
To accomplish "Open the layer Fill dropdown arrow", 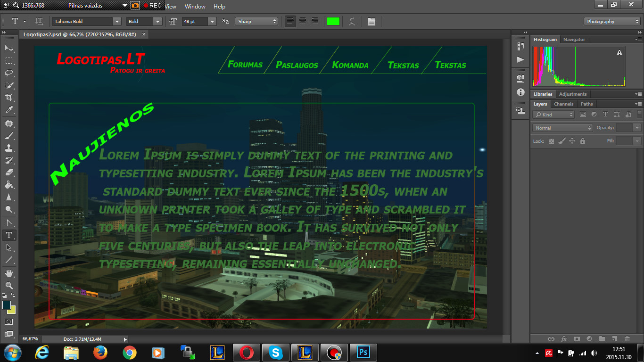I will (x=637, y=141).
